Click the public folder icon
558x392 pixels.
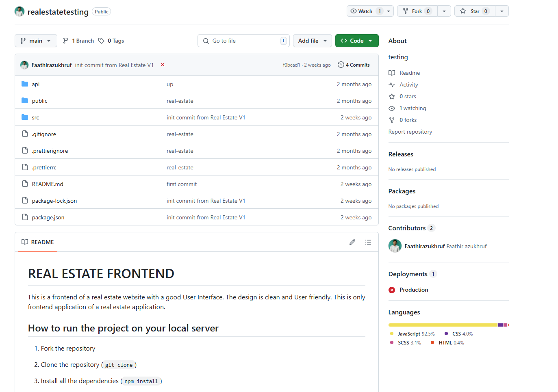coord(25,101)
